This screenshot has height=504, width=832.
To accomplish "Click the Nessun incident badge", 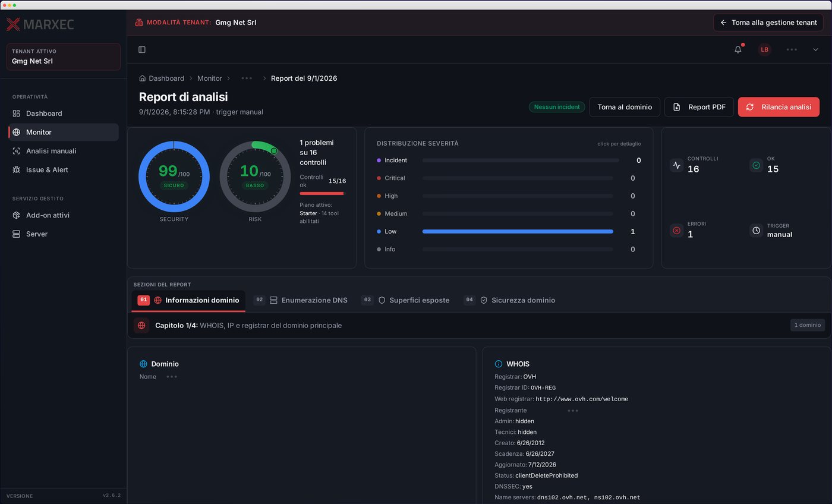I will pyautogui.click(x=557, y=107).
